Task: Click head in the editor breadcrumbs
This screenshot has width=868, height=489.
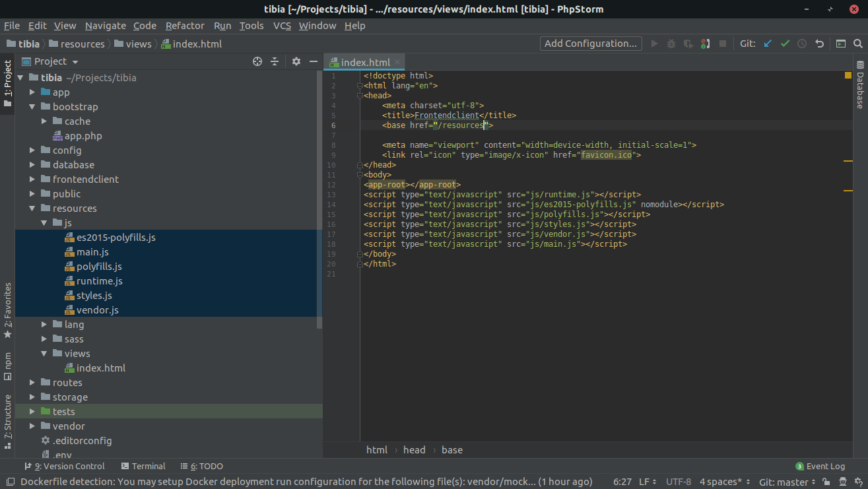Action: [414, 449]
